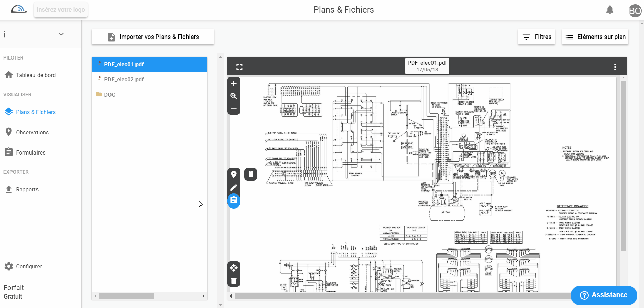Viewport: 644px width, 308px height.
Task: Click the trash delete icon
Action: tap(233, 281)
